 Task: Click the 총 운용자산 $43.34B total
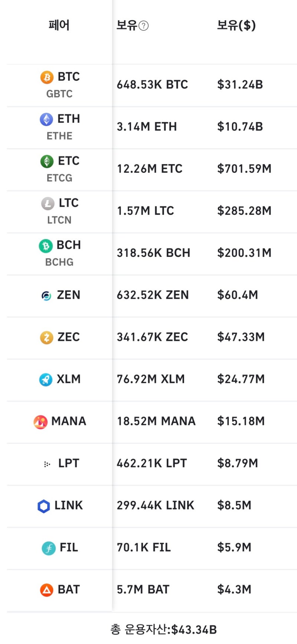point(163,629)
